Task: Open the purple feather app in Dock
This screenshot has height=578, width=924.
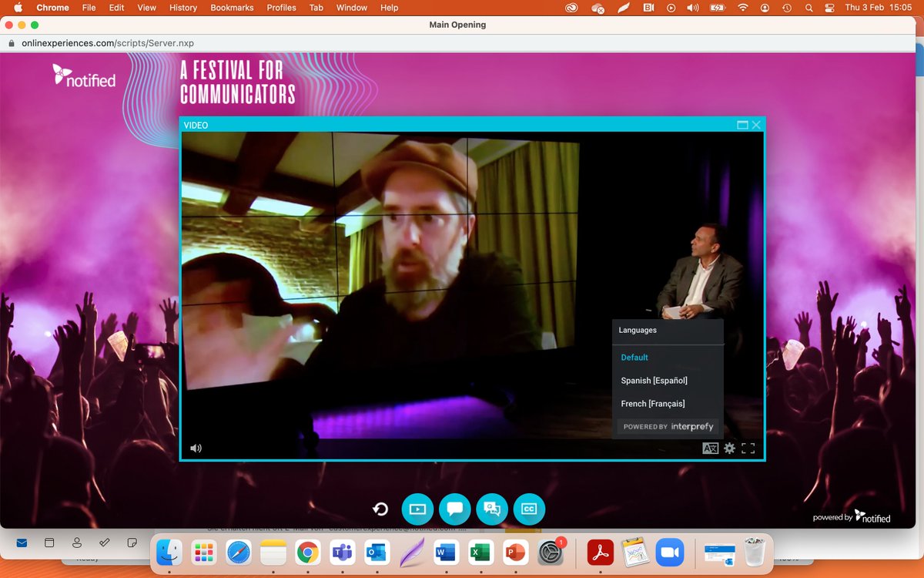Action: tap(411, 553)
